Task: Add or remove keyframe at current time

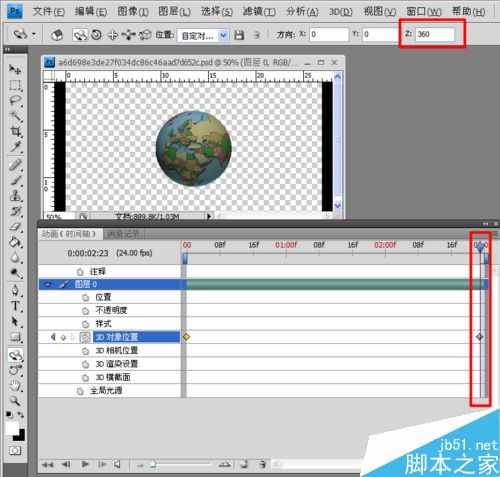Action: tap(63, 338)
